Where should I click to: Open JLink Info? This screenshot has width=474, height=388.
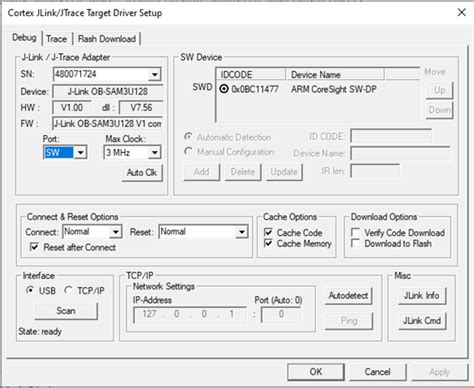coord(422,296)
